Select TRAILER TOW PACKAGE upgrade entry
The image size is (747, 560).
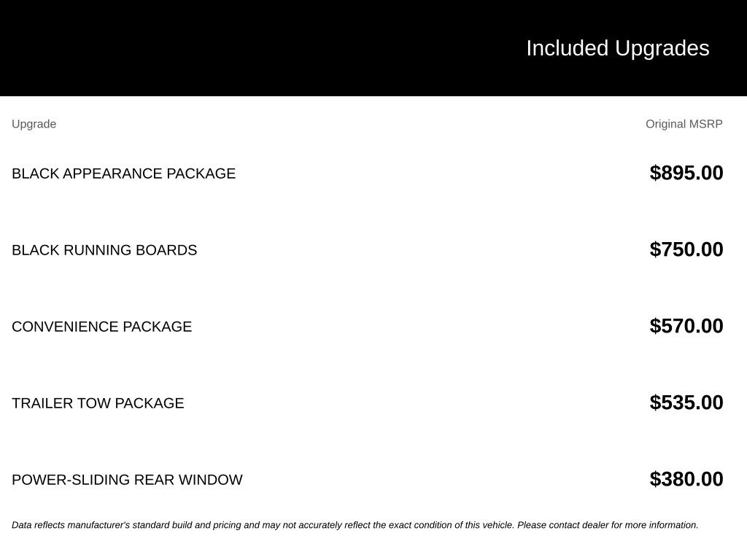[98, 403]
